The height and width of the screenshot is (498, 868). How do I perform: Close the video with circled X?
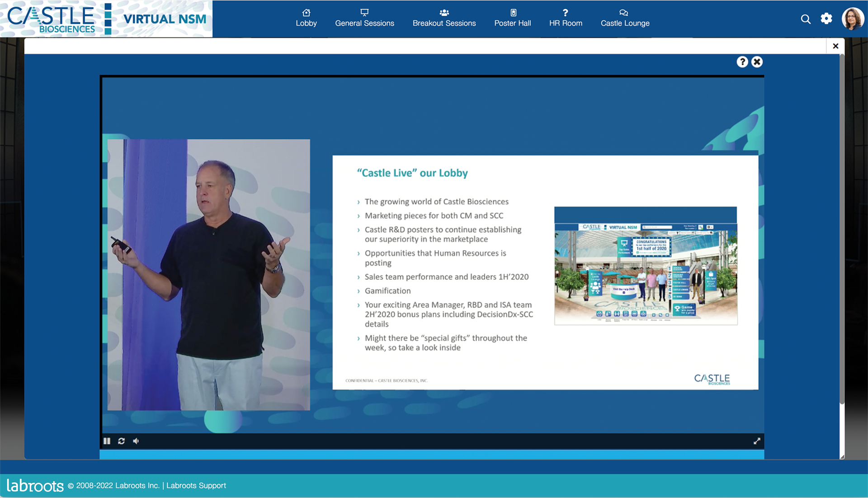click(757, 62)
